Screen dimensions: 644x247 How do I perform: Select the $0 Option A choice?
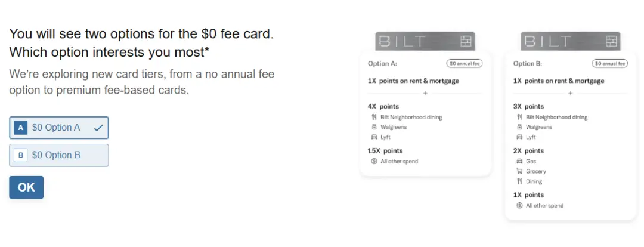(58, 128)
